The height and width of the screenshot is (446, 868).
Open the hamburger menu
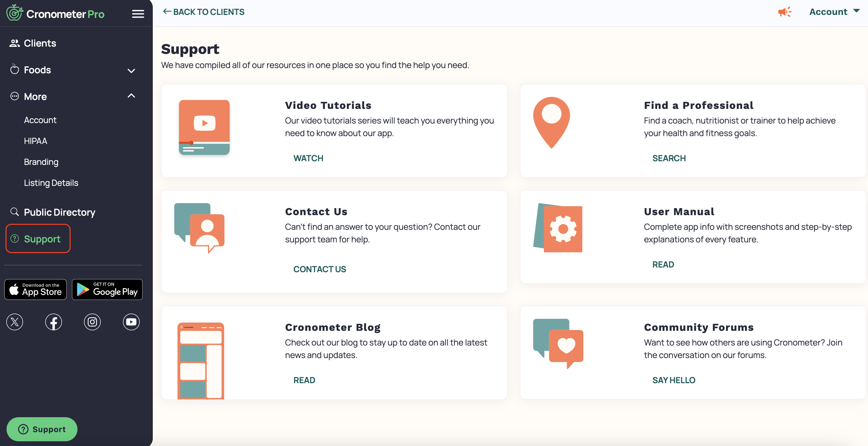pos(138,14)
